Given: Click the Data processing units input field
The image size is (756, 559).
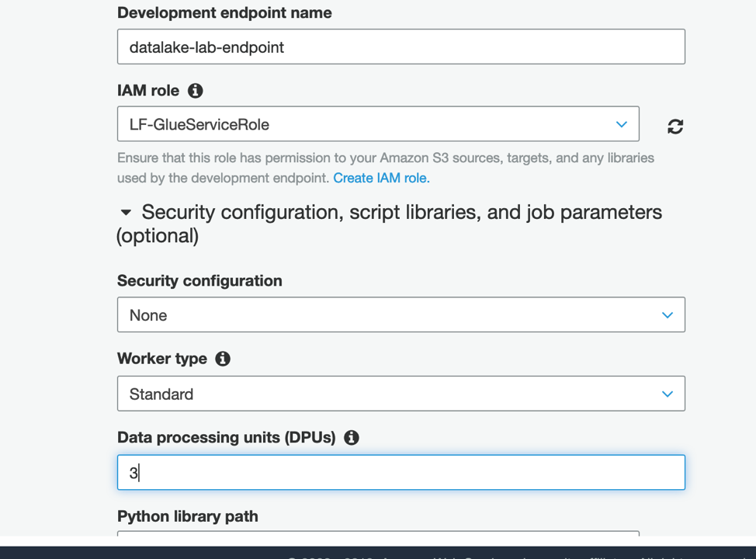Looking at the screenshot, I should click(401, 472).
